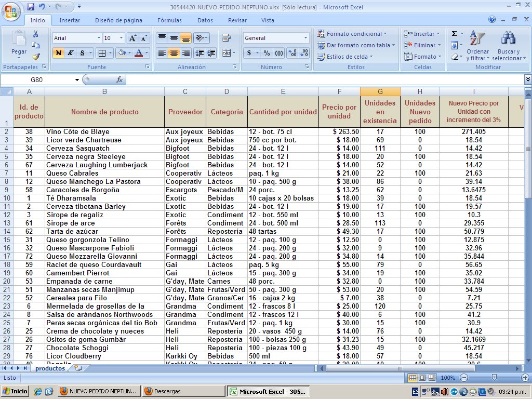Open Ordenar y filtrar
This screenshot has width=532, height=399.
pos(478,46)
